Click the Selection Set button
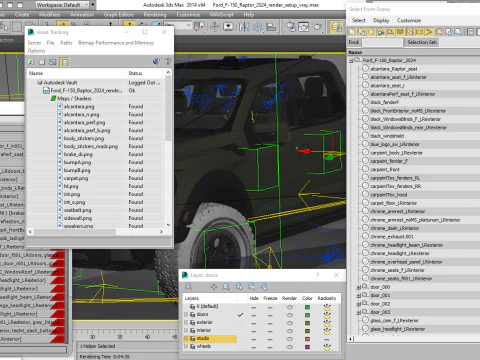The image size is (480, 360). [x=422, y=42]
